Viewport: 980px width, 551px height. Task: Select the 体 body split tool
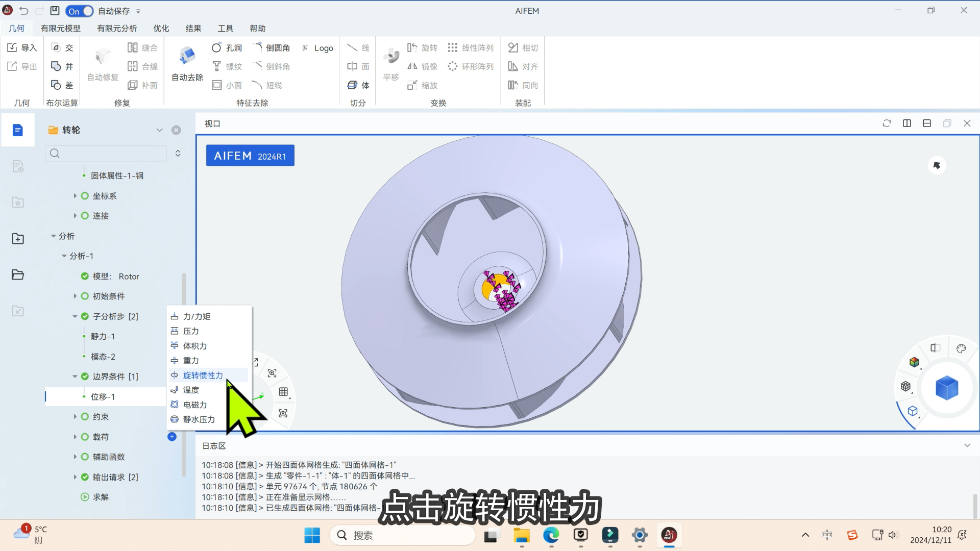(x=358, y=85)
